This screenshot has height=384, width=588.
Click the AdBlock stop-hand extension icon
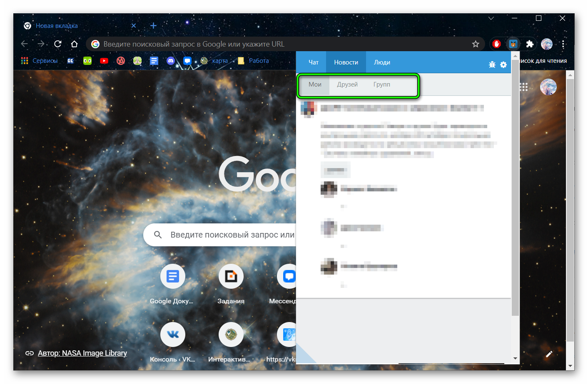[496, 44]
